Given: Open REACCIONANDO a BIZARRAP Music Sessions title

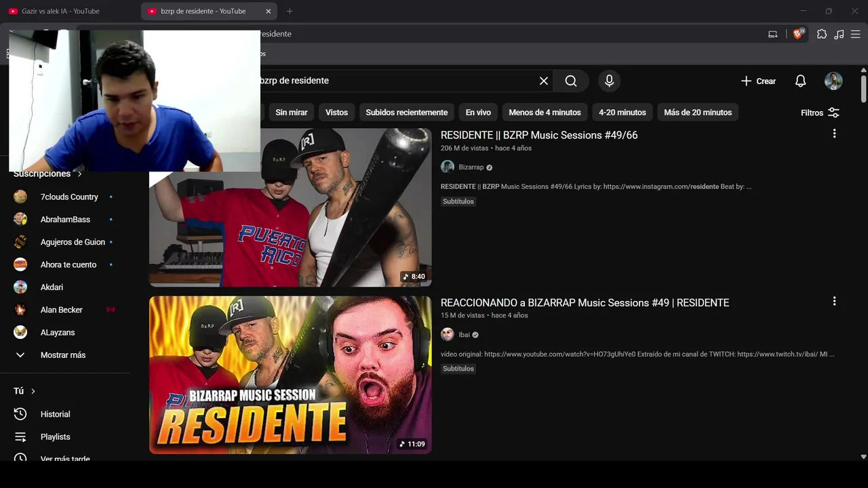Looking at the screenshot, I should pyautogui.click(x=585, y=302).
